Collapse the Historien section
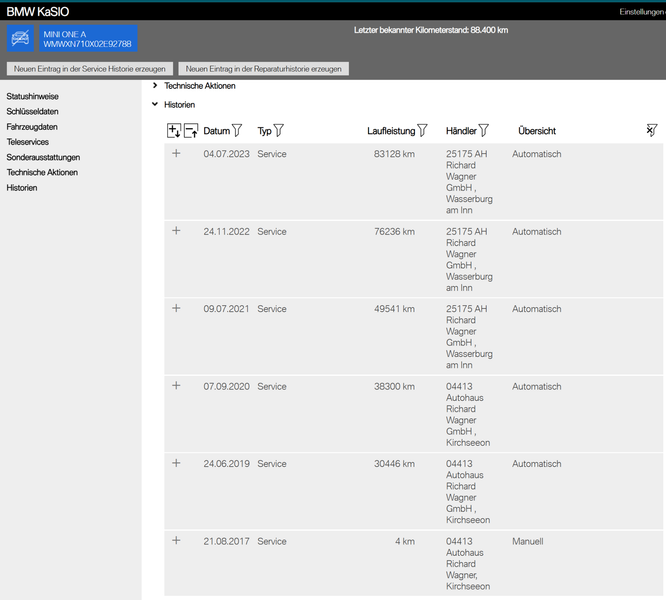Image resolution: width=666 pixels, height=600 pixels. pyautogui.click(x=155, y=104)
